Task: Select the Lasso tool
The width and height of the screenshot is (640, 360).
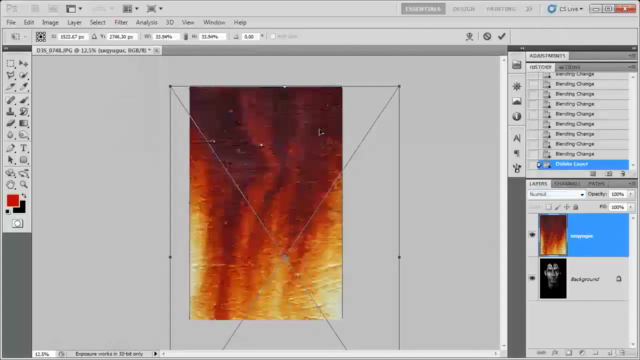Action: tap(11, 75)
